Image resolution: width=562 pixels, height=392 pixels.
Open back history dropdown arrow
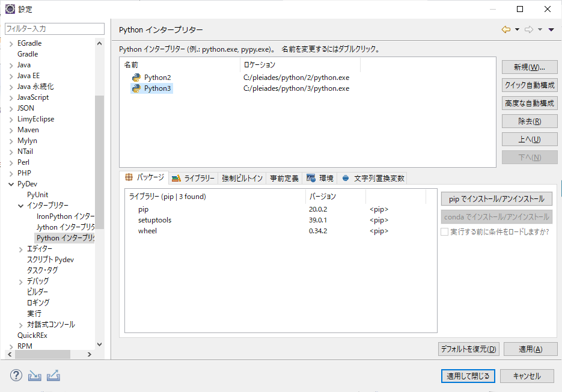point(517,29)
